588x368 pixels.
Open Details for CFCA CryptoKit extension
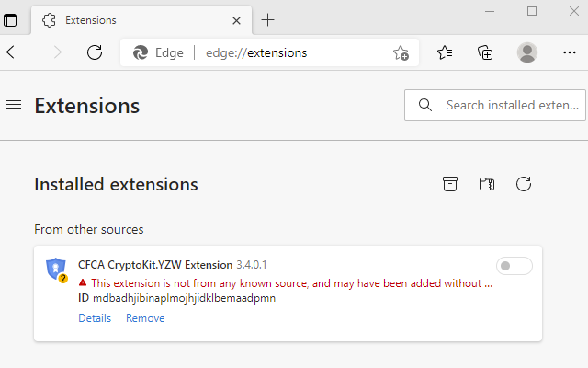coord(95,318)
